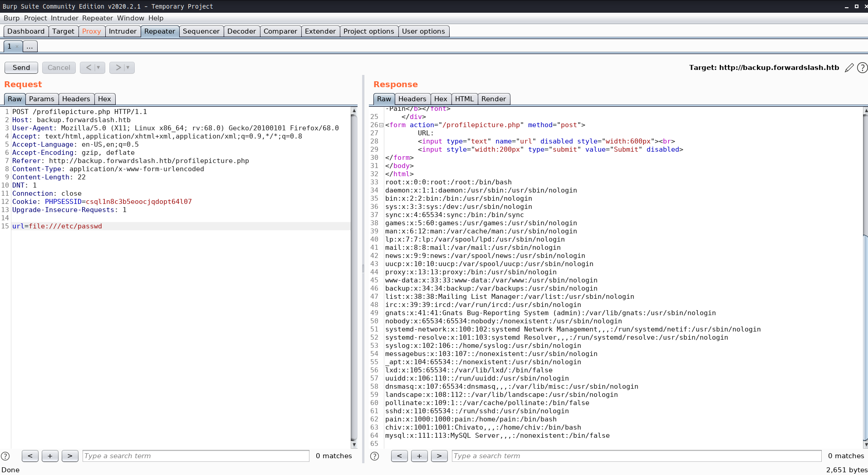
Task: Select the request Raw view
Action: [15, 99]
